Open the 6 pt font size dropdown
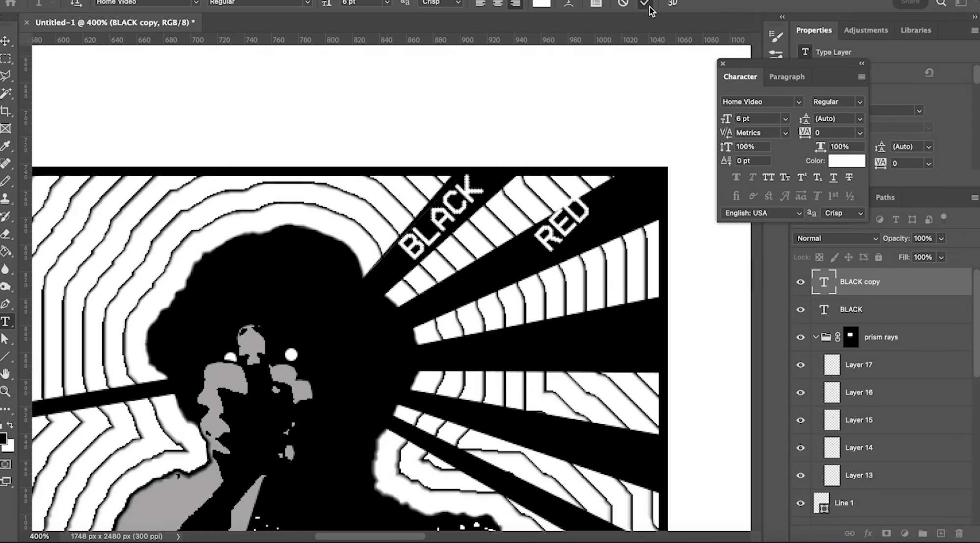 click(x=785, y=119)
